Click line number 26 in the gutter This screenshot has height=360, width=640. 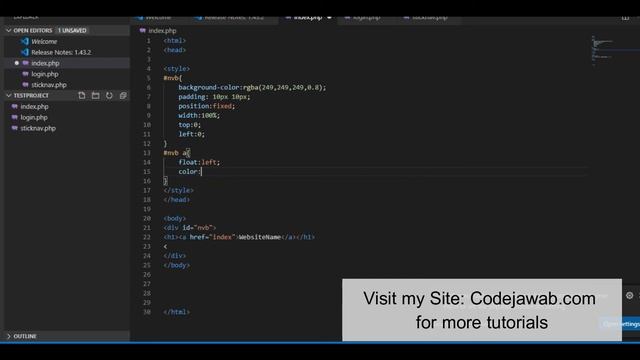(x=147, y=275)
